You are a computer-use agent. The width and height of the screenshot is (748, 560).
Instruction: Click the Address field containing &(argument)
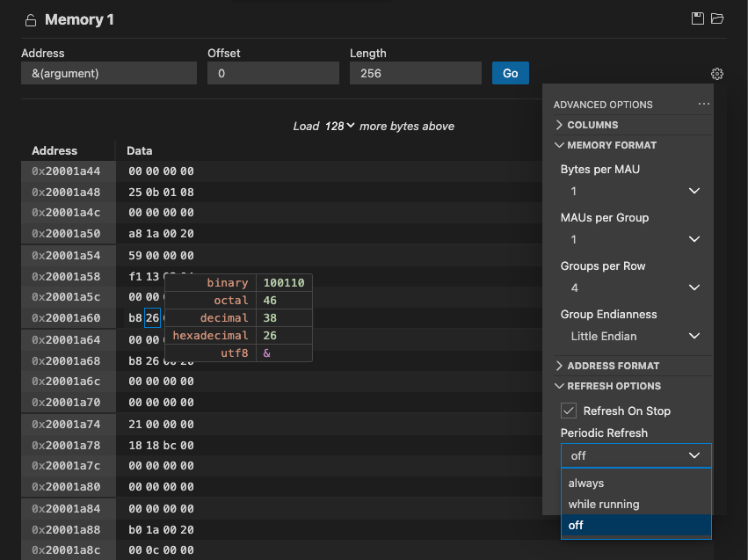[108, 72]
